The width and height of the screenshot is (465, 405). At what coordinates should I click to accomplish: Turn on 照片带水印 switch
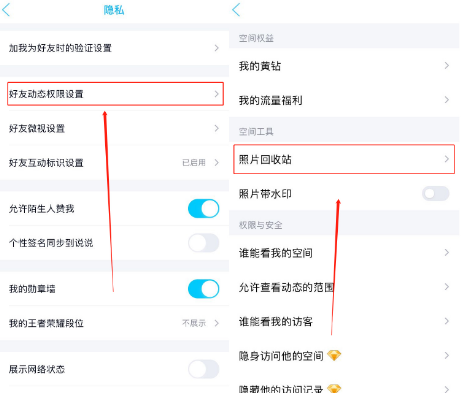435,193
